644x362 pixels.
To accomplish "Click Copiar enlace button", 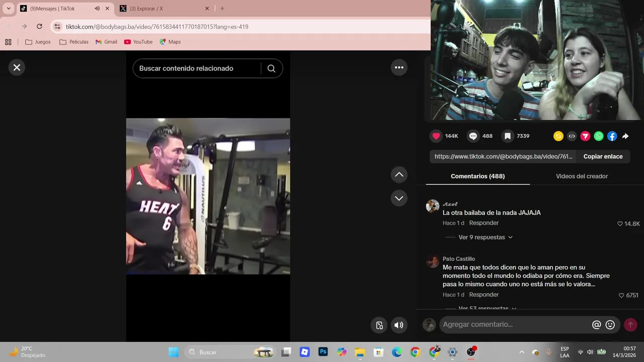I will 603,156.
